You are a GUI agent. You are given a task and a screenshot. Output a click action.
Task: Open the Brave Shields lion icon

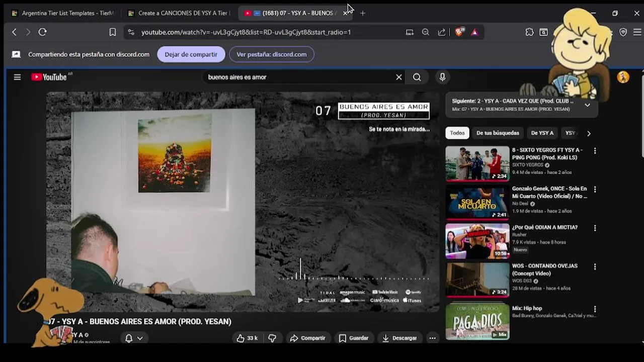point(459,32)
